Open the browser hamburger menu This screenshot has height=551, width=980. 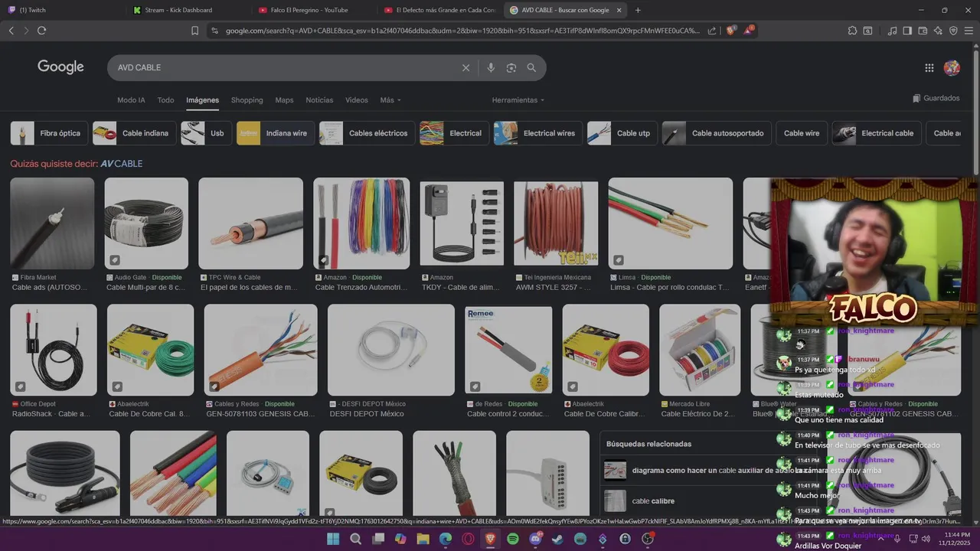969,31
